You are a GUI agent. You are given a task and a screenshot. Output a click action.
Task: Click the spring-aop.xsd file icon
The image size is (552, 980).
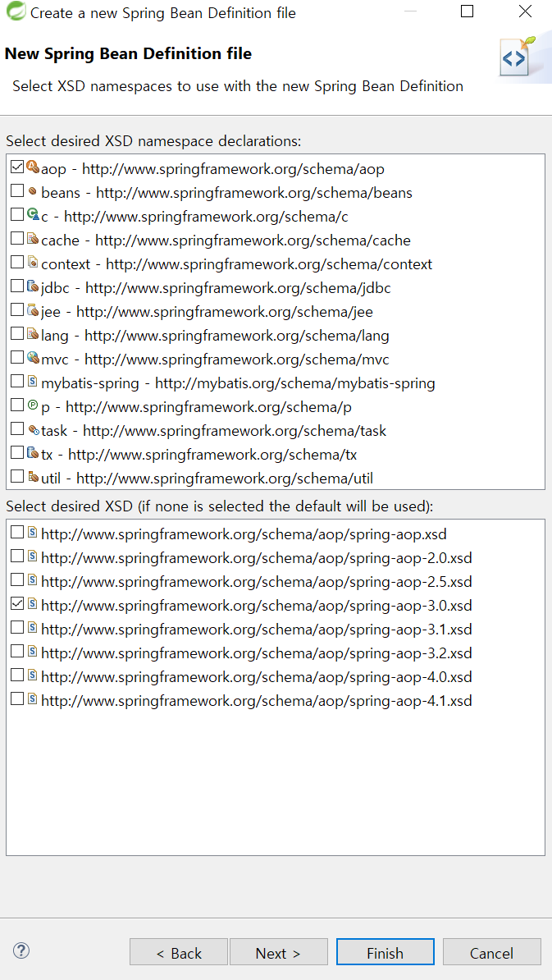coord(33,534)
